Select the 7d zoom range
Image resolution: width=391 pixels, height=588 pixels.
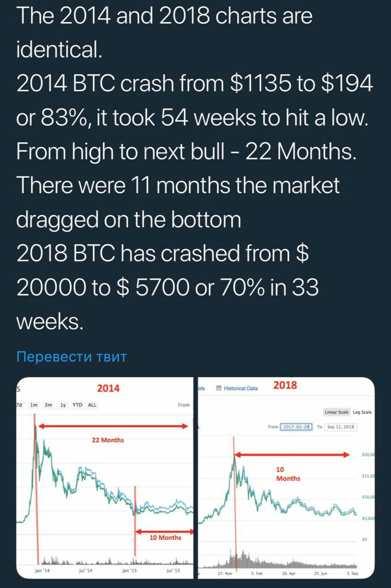point(19,405)
